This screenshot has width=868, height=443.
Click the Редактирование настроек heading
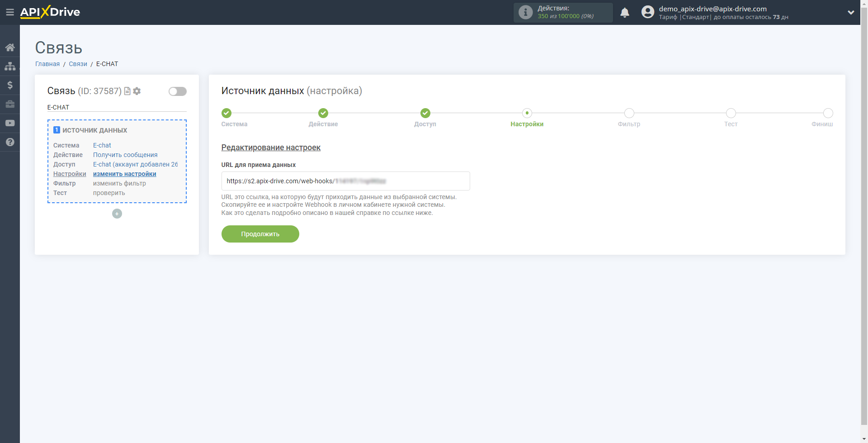pos(271,148)
